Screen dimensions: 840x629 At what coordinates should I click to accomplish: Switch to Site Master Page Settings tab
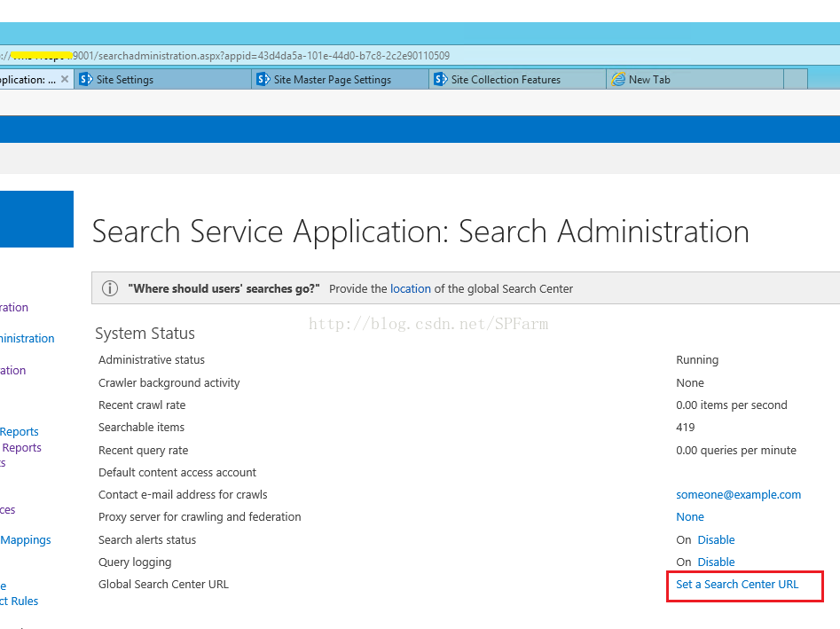click(341, 79)
